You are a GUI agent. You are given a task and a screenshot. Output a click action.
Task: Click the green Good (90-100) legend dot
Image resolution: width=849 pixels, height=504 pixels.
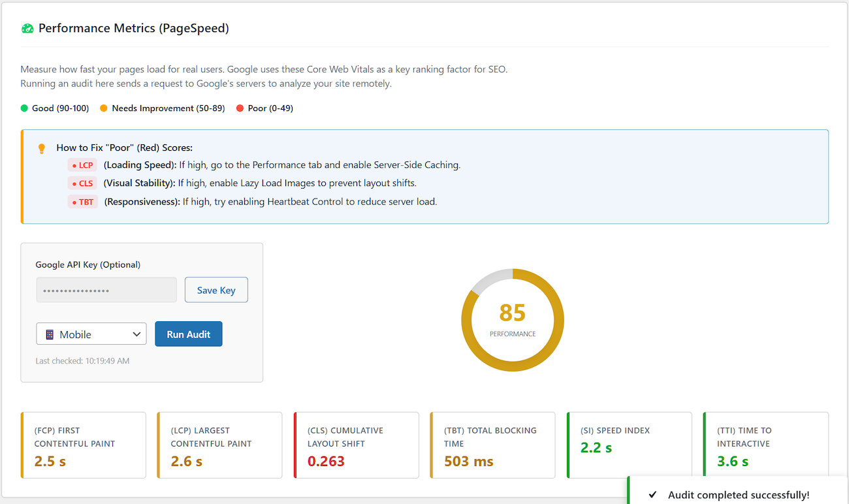coord(24,108)
